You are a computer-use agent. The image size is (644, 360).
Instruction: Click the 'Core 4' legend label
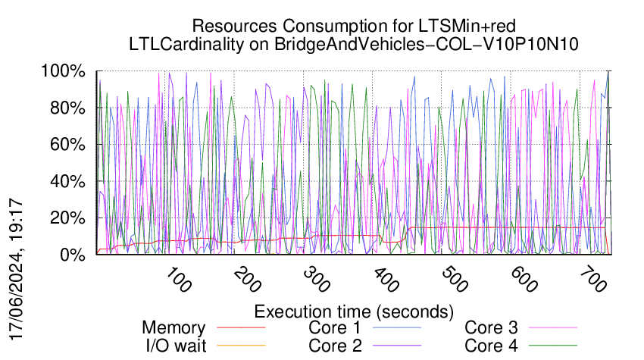click(x=491, y=346)
